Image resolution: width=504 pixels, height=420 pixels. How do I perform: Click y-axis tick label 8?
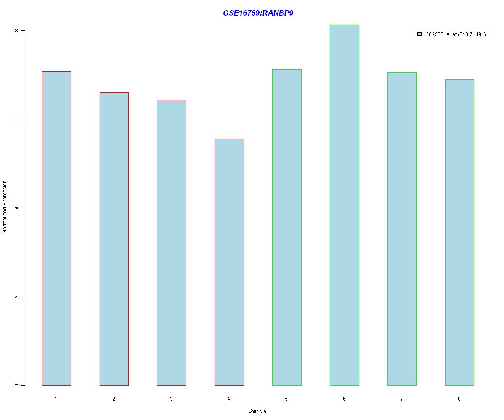click(16, 31)
